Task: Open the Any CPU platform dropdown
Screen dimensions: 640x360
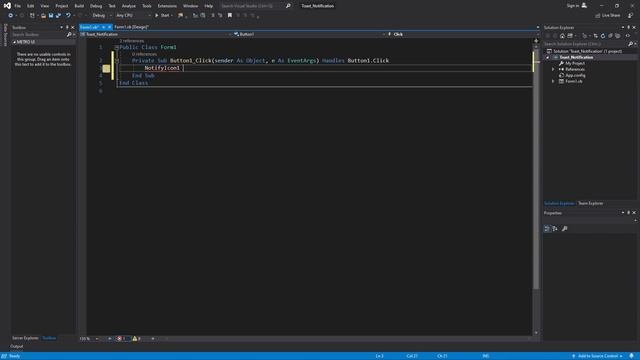Action: [133, 16]
